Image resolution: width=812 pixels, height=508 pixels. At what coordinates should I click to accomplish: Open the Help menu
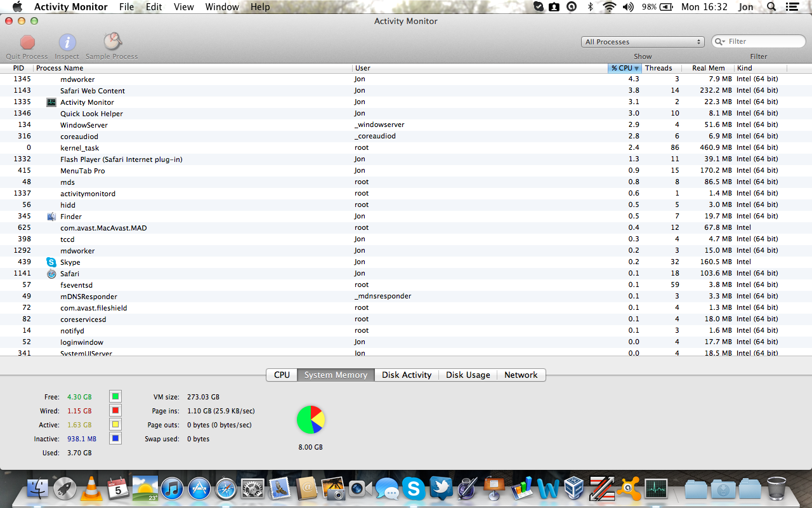[260, 7]
